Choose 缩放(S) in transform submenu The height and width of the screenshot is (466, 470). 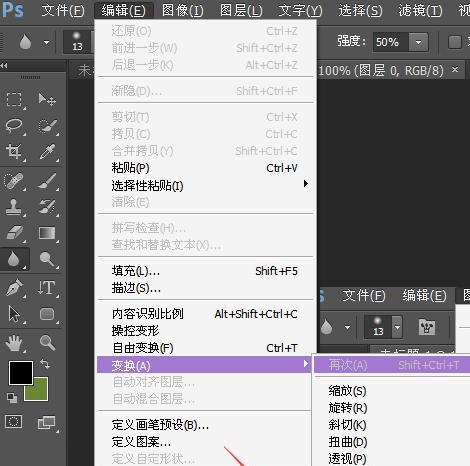392,391
